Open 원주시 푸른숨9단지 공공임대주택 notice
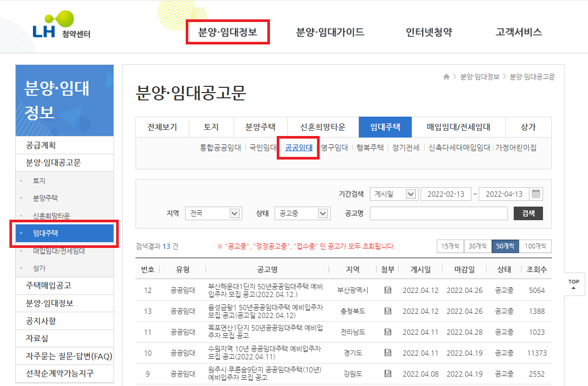This screenshot has height=386, width=588. click(x=265, y=373)
